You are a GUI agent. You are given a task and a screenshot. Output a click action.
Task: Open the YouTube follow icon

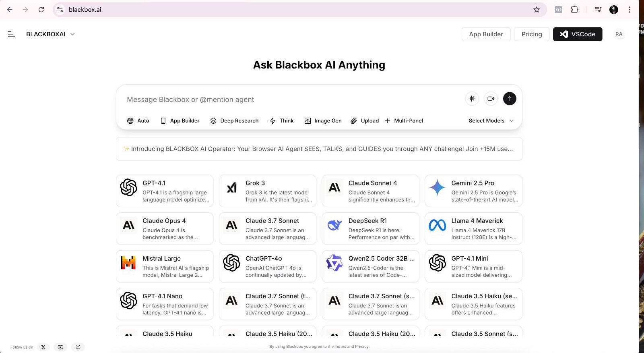pos(60,347)
